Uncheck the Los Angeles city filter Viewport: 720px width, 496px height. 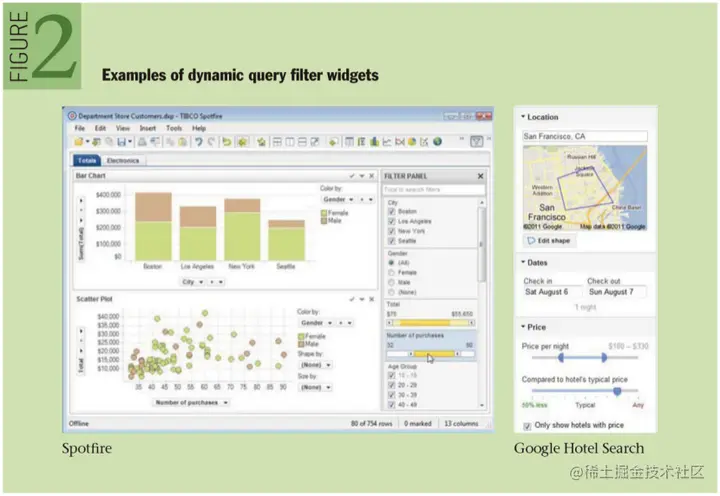pos(392,221)
